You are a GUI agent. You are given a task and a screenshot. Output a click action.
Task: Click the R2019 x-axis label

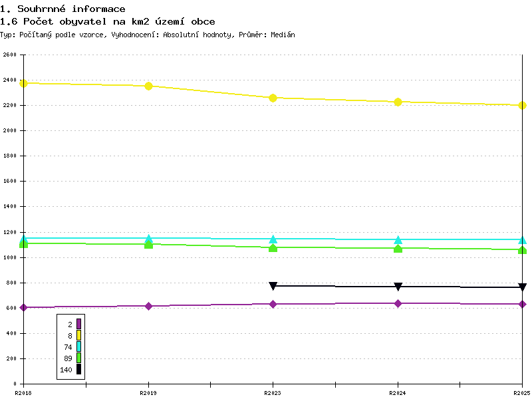point(148,393)
